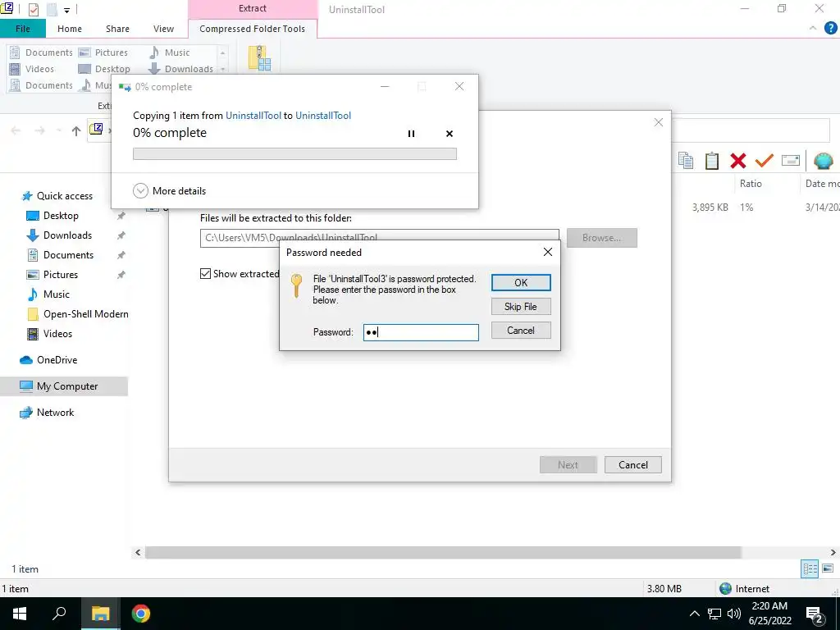Click Cancel in the Password needed dialog

point(521,331)
